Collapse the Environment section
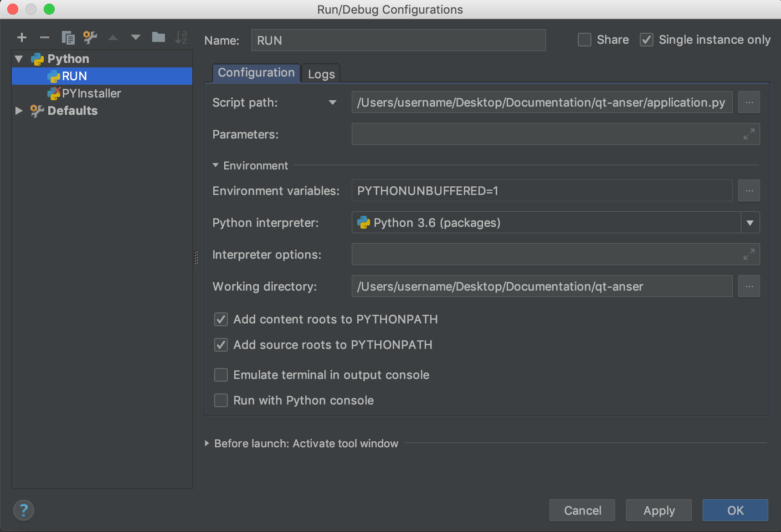Image resolution: width=781 pixels, height=532 pixels. click(x=216, y=165)
